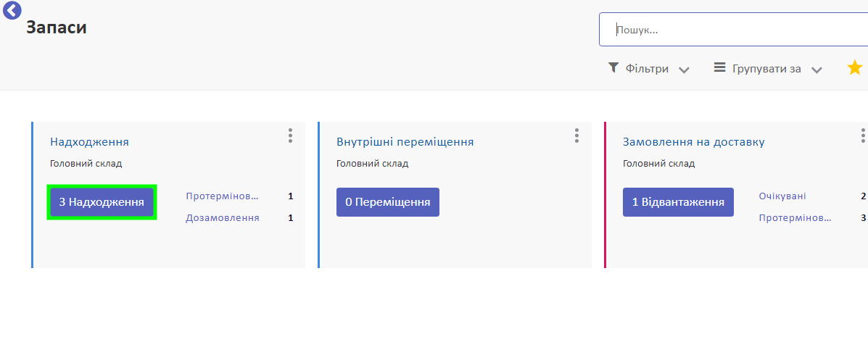Expand the Групувати за dropdown arrow

pyautogui.click(x=817, y=70)
